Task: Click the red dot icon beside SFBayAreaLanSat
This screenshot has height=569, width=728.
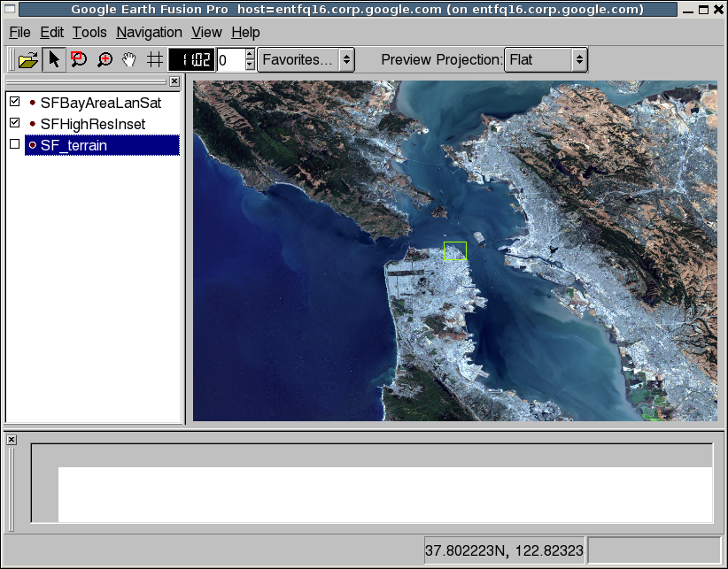Action: [x=33, y=103]
